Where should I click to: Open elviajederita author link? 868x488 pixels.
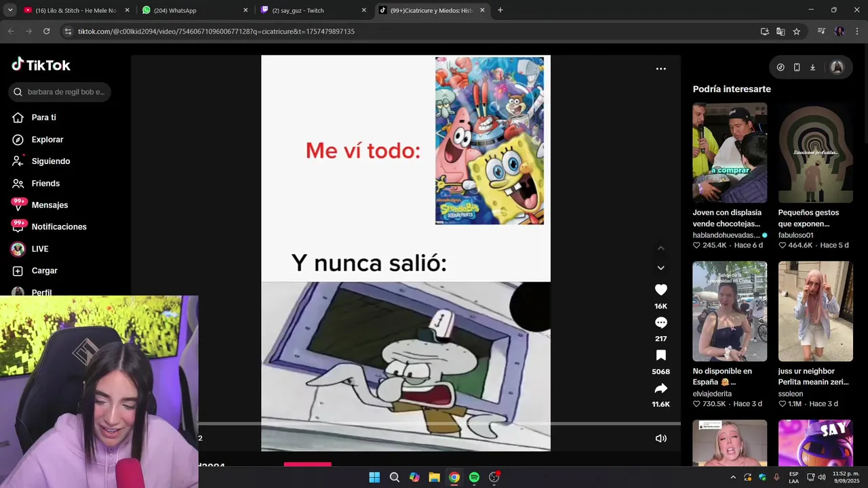(x=712, y=394)
